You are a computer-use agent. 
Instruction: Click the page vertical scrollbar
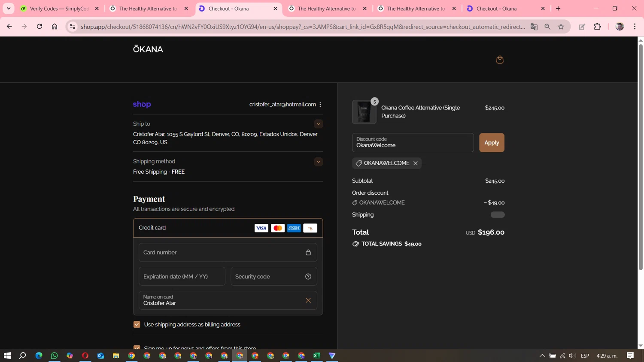click(x=641, y=157)
